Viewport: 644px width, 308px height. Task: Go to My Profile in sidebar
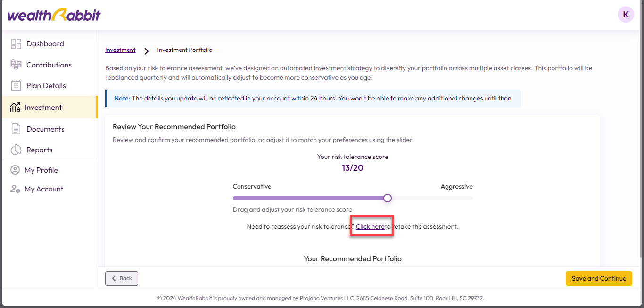coord(41,170)
